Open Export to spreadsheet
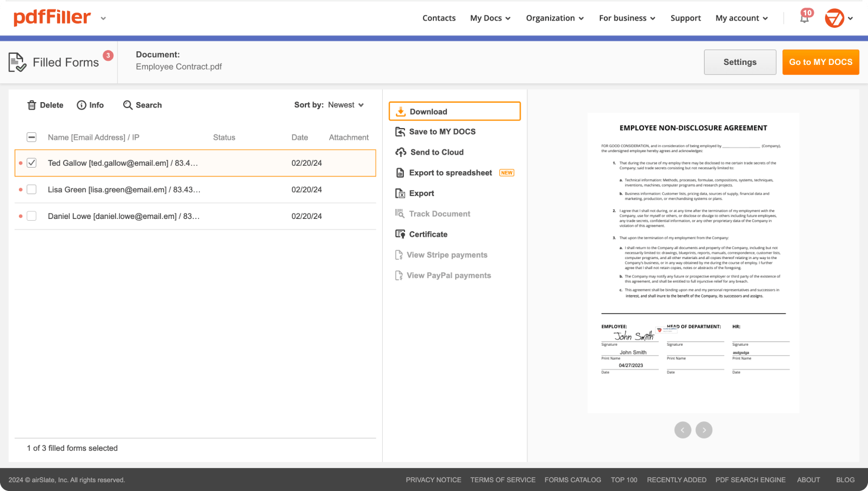 click(x=450, y=172)
